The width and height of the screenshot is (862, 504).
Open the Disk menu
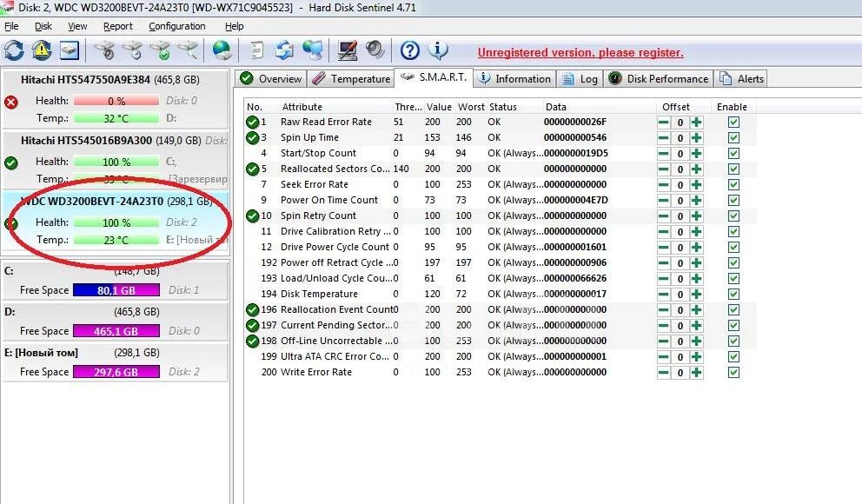click(43, 26)
